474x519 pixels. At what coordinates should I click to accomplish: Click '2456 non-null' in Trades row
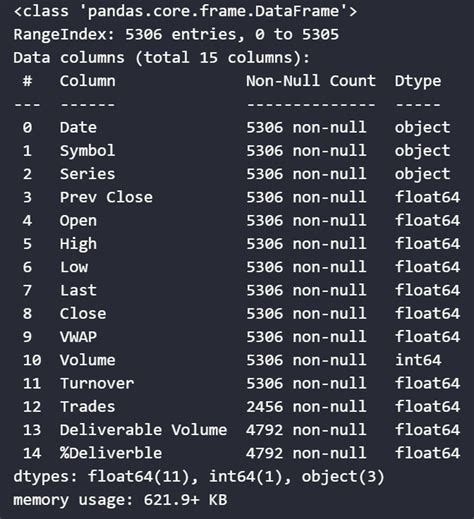(306, 407)
